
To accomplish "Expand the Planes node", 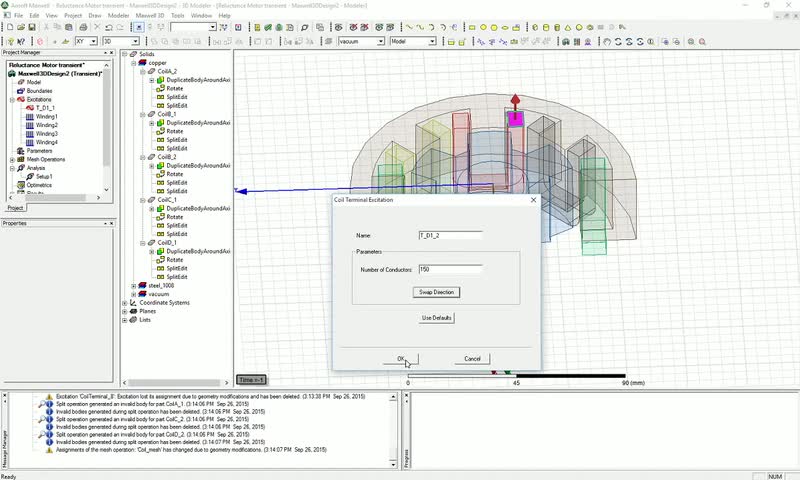I will (x=124, y=311).
